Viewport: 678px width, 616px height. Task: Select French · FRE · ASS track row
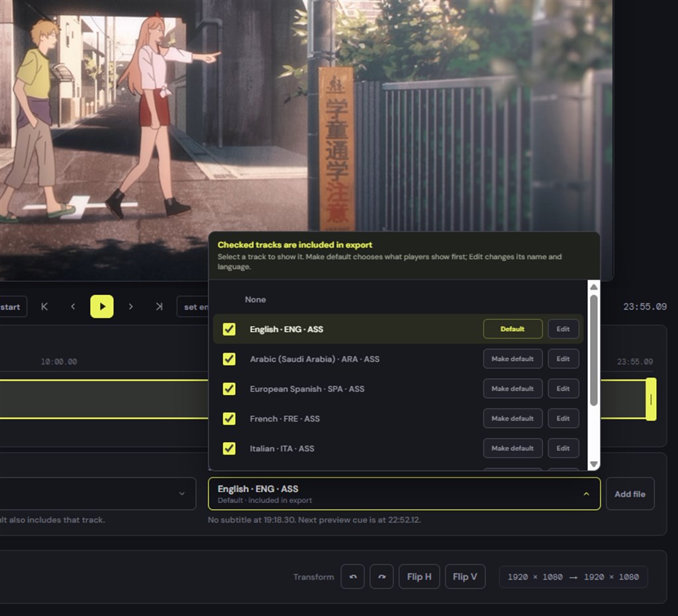(398, 419)
